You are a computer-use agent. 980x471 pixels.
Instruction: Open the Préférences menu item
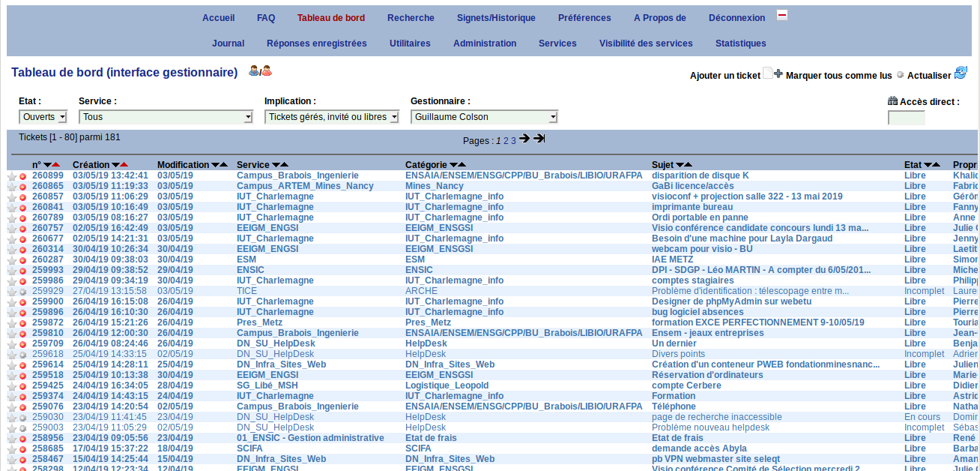[584, 18]
